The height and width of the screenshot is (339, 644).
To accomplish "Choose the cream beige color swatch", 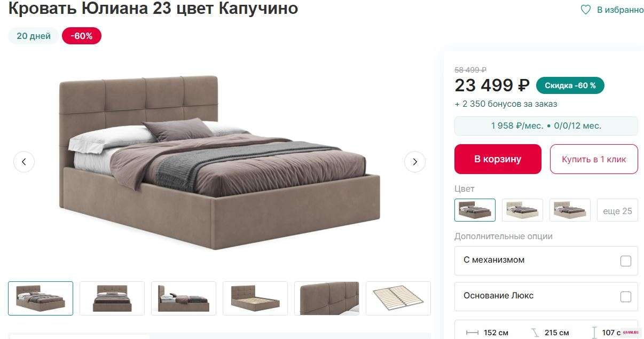I will point(522,210).
